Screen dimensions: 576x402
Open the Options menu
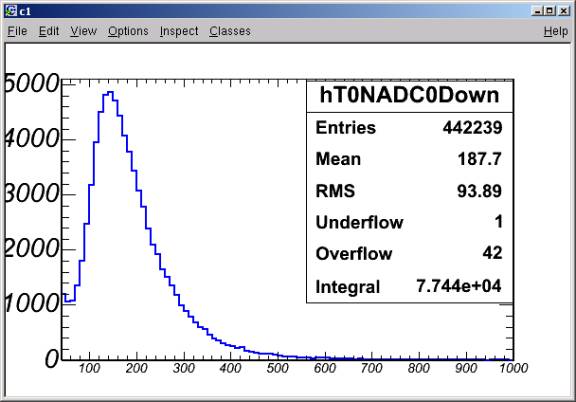coord(128,31)
